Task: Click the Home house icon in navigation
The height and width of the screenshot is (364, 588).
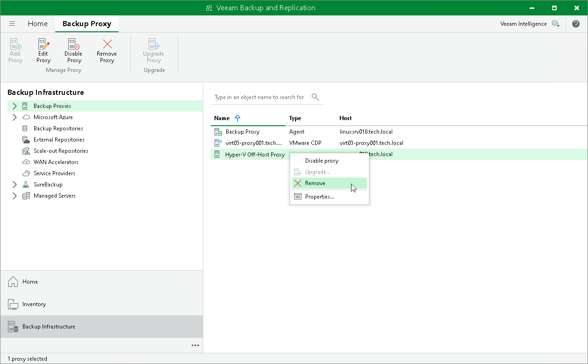Action: pos(13,282)
